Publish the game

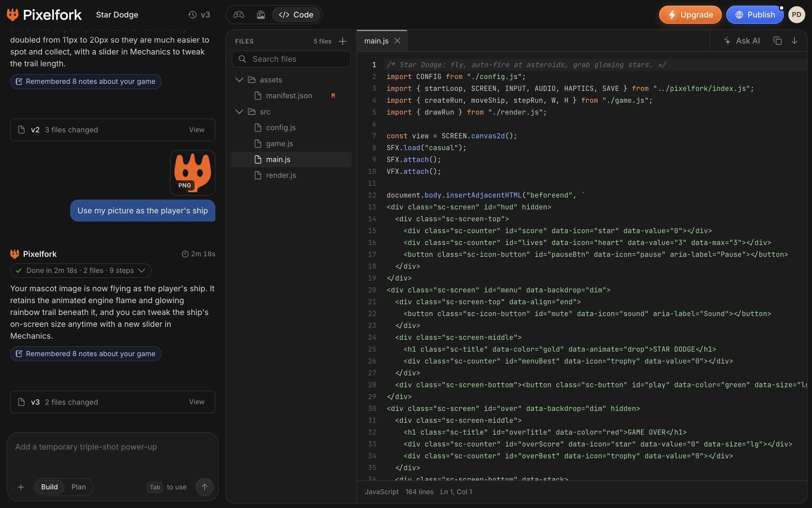tap(755, 15)
